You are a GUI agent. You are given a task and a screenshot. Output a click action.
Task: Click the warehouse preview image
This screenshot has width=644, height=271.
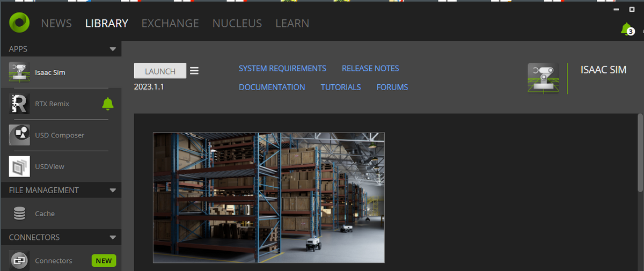click(269, 198)
